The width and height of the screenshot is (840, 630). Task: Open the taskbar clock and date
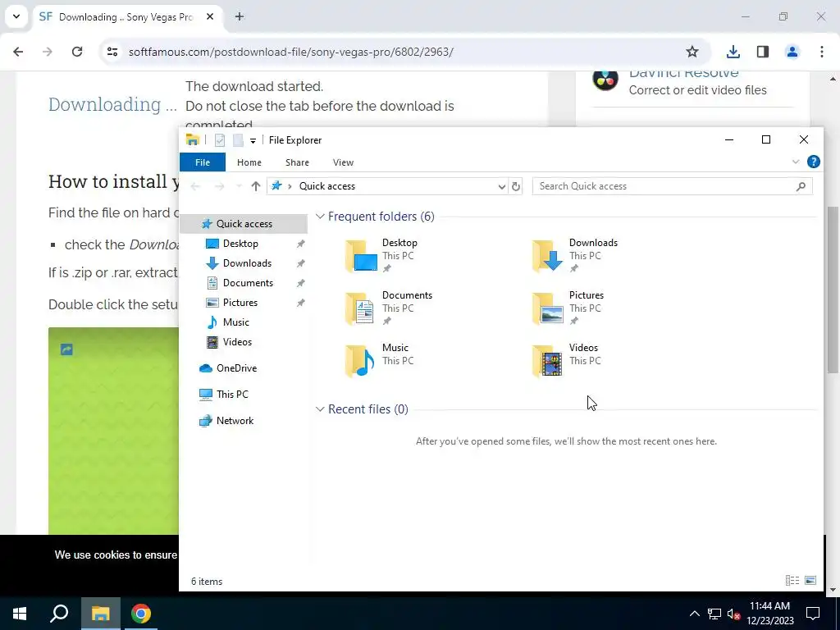click(769, 614)
